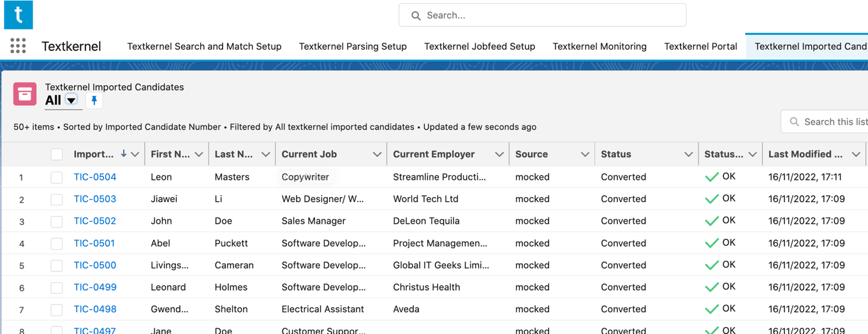
Task: Open Last Modified column menu
Action: tap(856, 154)
